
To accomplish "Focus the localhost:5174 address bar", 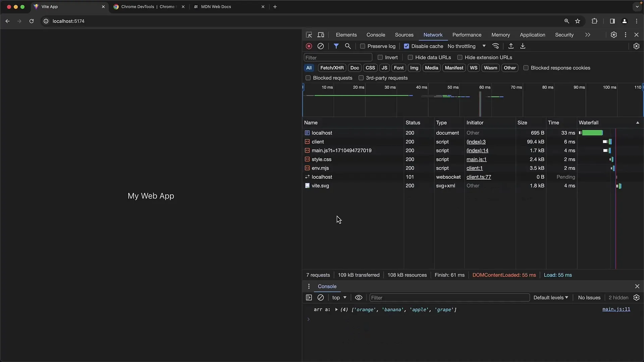I will point(302,21).
